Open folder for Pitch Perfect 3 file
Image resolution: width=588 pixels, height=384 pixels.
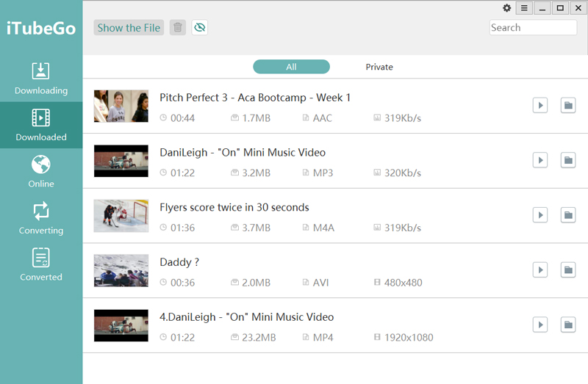tap(568, 105)
